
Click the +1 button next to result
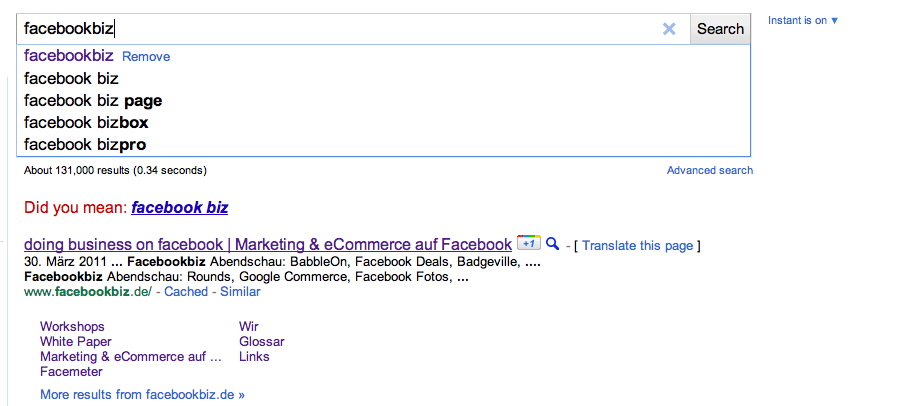[x=528, y=243]
